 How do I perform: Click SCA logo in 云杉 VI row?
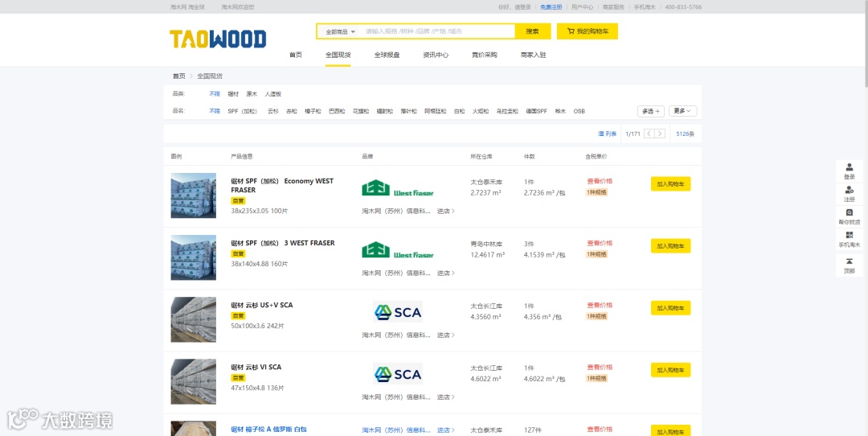point(398,373)
